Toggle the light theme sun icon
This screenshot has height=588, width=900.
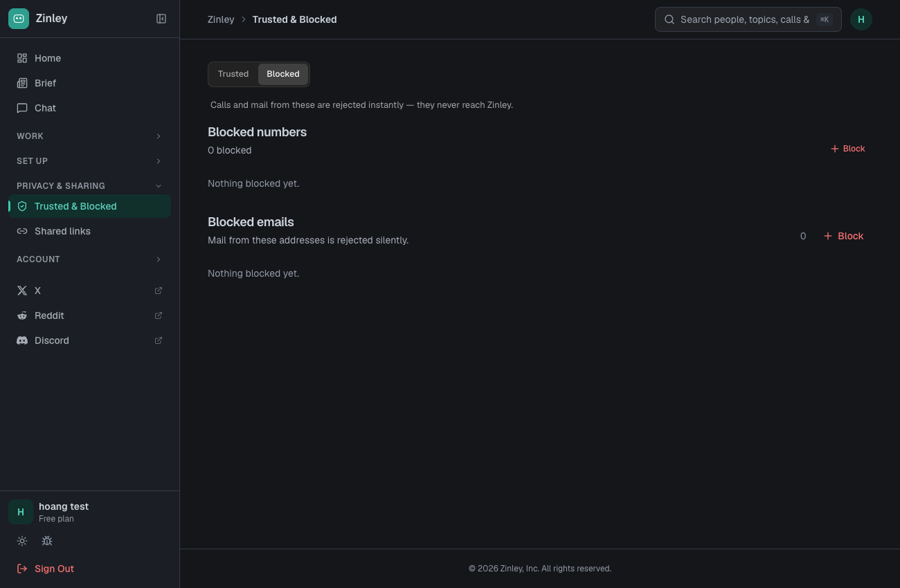pos(22,541)
